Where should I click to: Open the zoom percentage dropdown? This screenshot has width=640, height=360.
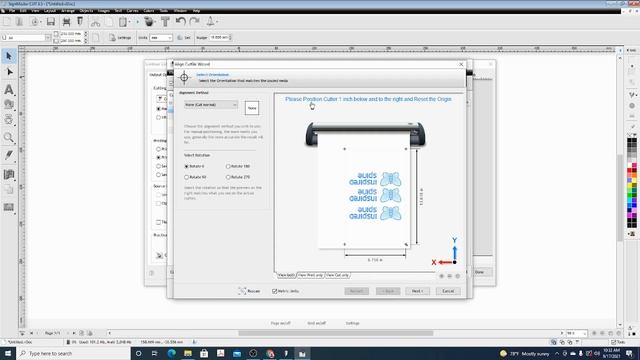[576, 333]
